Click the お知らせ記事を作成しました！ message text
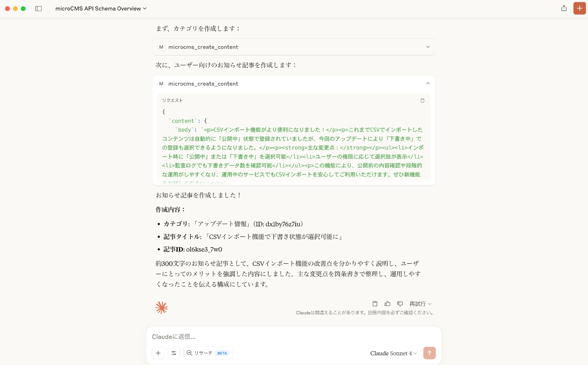This screenshot has height=365, width=588. (x=199, y=195)
